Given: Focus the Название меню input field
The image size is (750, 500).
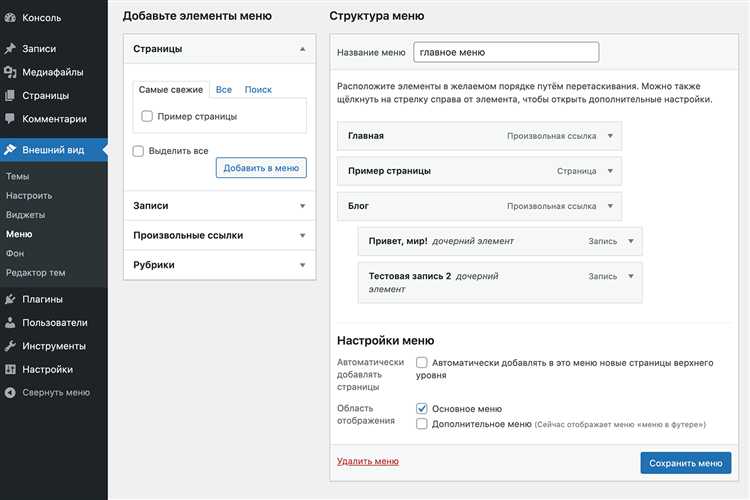Looking at the screenshot, I should coord(506,52).
